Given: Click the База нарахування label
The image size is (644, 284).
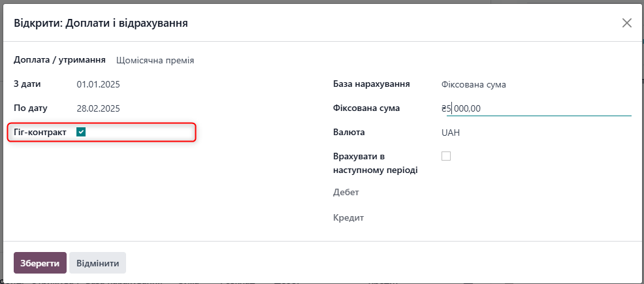Looking at the screenshot, I should [372, 84].
